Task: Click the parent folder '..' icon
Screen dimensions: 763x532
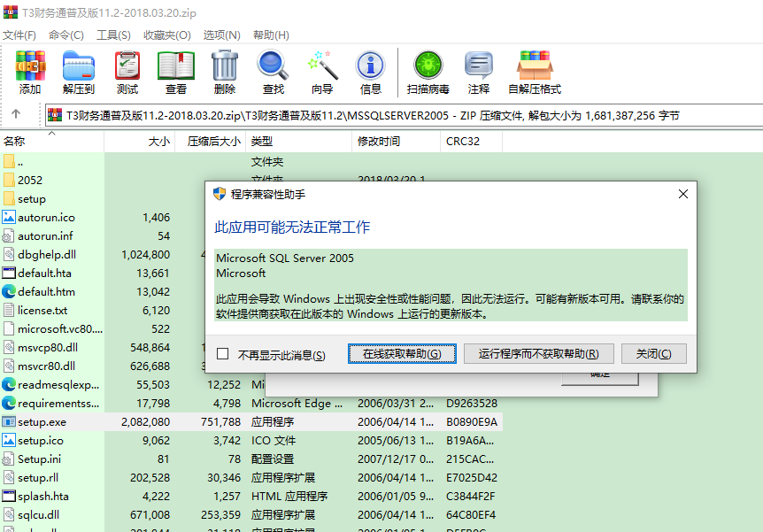Action: 9,161
